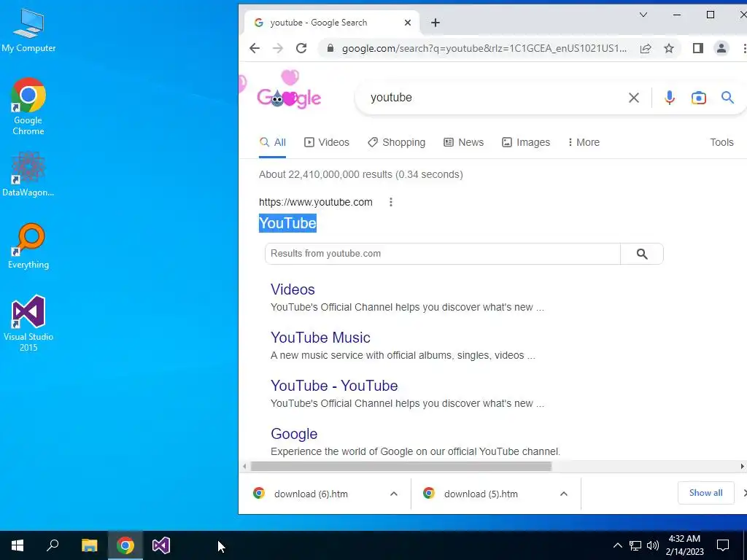Open the highlighted YouTube result title

tap(287, 223)
